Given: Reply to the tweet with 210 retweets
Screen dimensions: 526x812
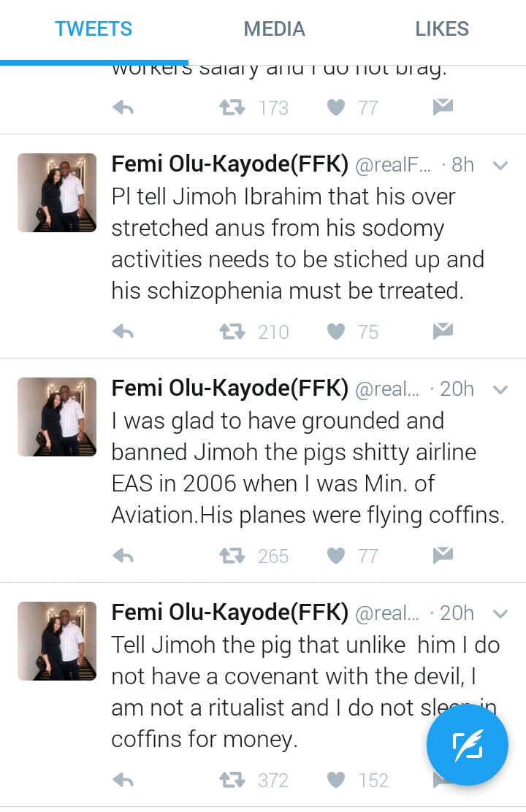Looking at the screenshot, I should tap(123, 332).
